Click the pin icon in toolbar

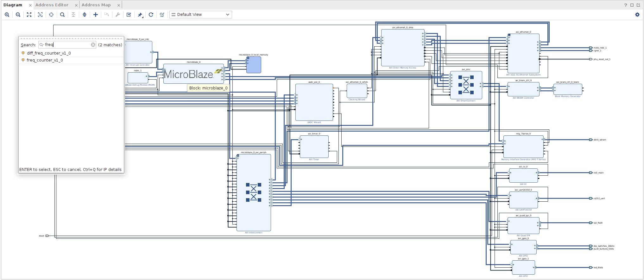pyautogui.click(x=140, y=15)
